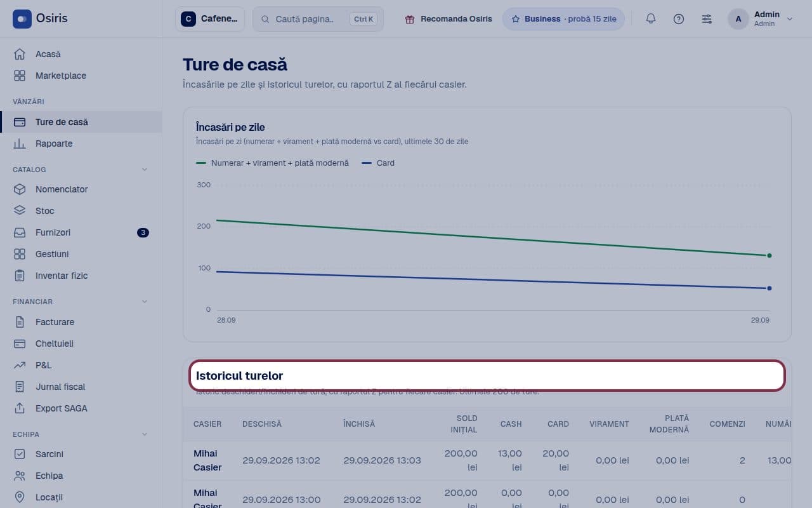The height and width of the screenshot is (508, 812).
Task: Click the Recomanda Osiris button
Action: [x=448, y=19]
